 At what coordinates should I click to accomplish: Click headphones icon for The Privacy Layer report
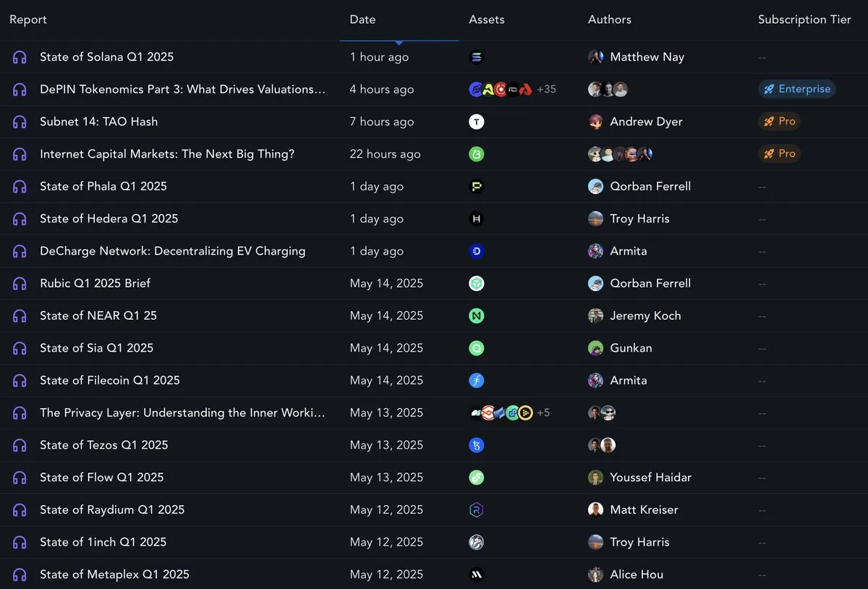pos(20,413)
